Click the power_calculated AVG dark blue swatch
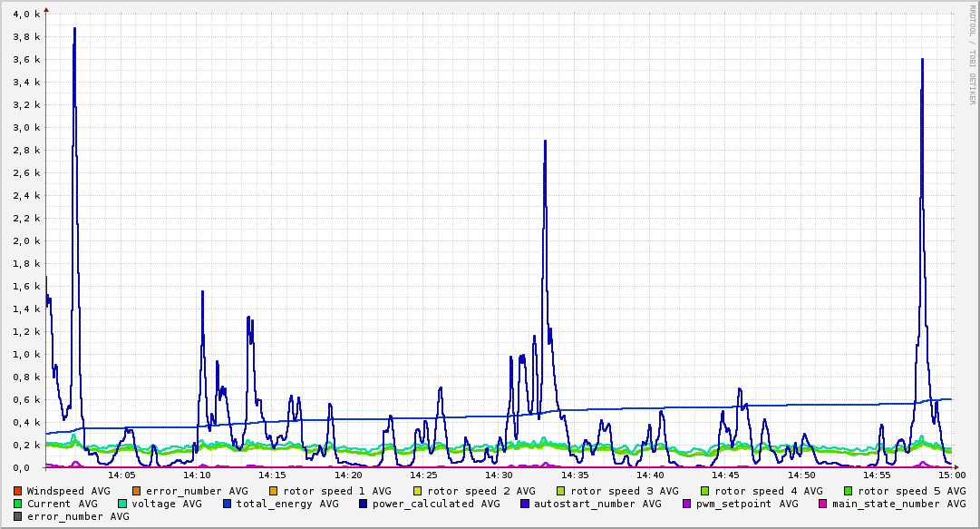This screenshot has width=980, height=529. click(364, 504)
